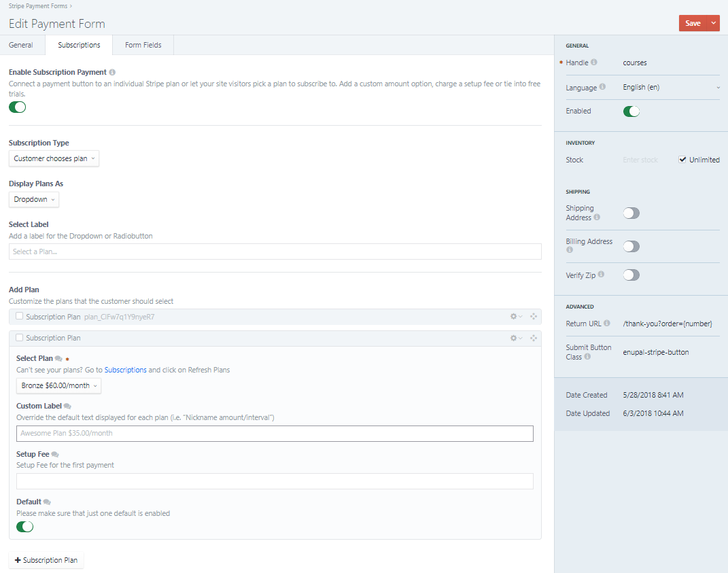Click Date Created value 5/28/2018 8:41 AM
728x573 pixels.
(x=653, y=395)
